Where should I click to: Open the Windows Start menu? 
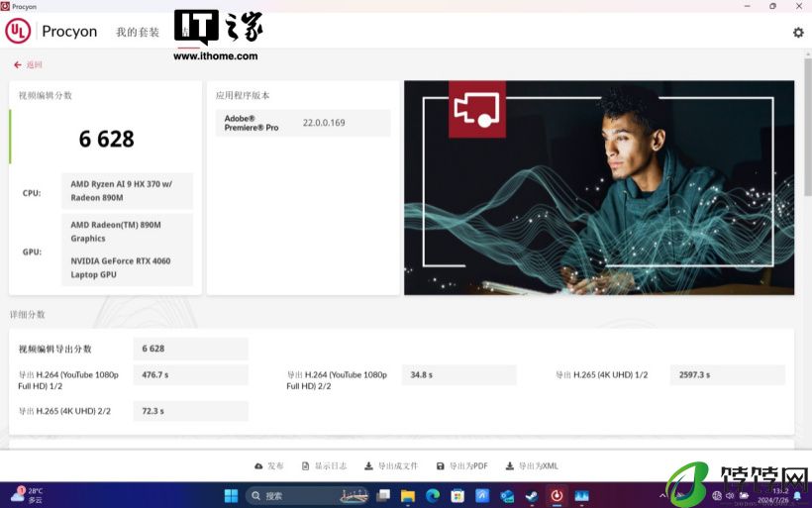[231, 496]
